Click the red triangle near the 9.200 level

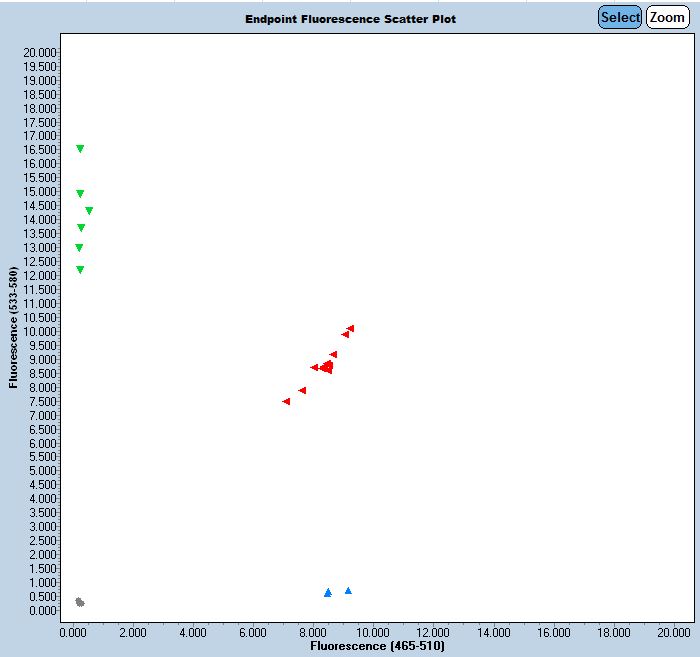(x=334, y=355)
